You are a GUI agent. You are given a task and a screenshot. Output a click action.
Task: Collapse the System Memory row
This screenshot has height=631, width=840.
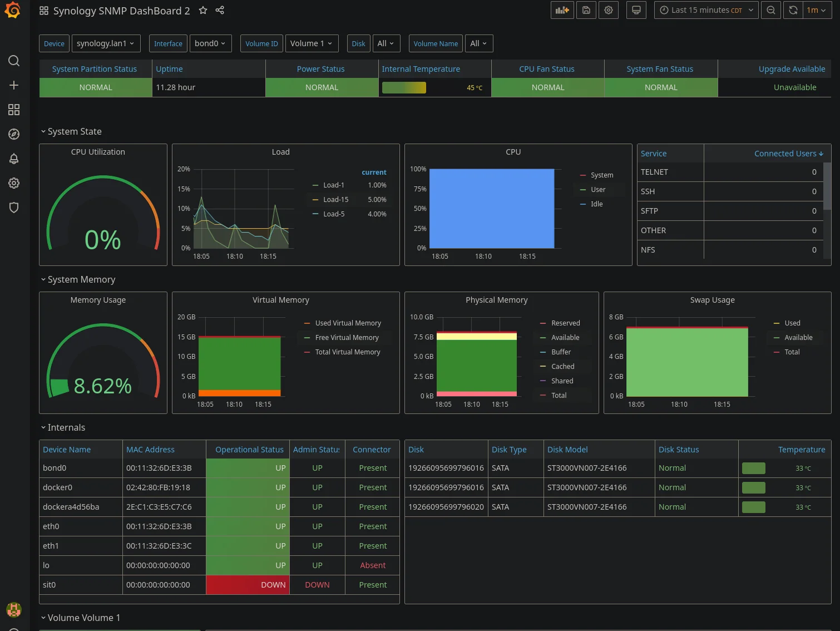click(81, 279)
